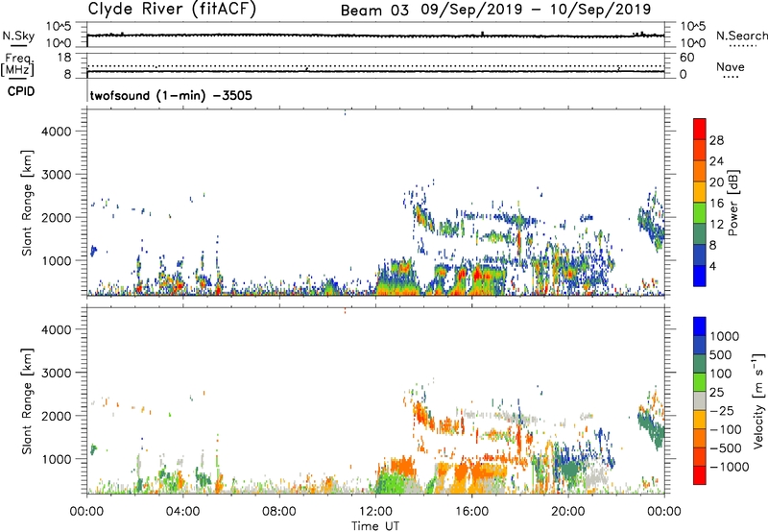Click the "N.Search" legend label
Screen dimensions: 768x532
(741, 36)
